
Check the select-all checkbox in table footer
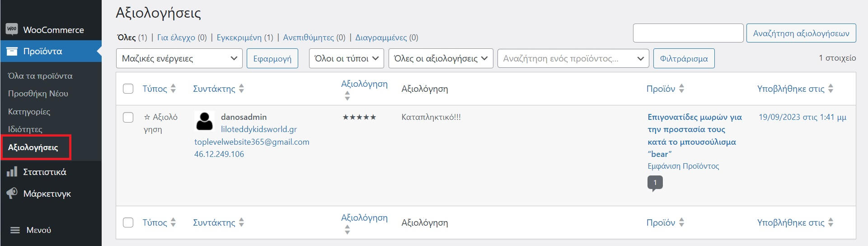pyautogui.click(x=128, y=222)
